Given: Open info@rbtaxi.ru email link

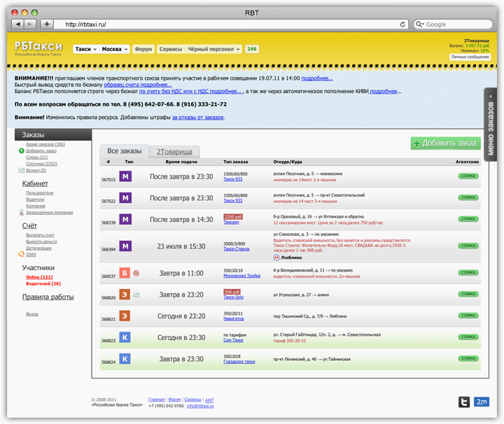Looking at the screenshot, I should [200, 406].
